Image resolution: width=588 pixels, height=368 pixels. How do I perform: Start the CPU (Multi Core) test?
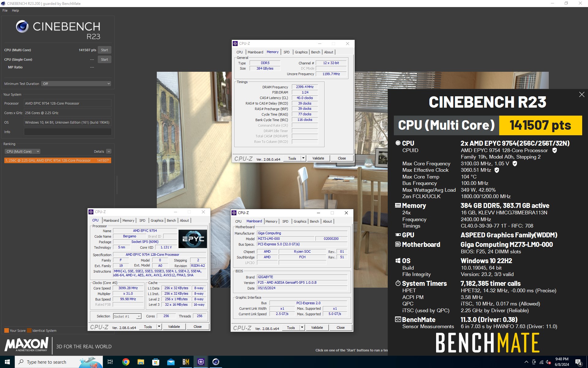104,50
